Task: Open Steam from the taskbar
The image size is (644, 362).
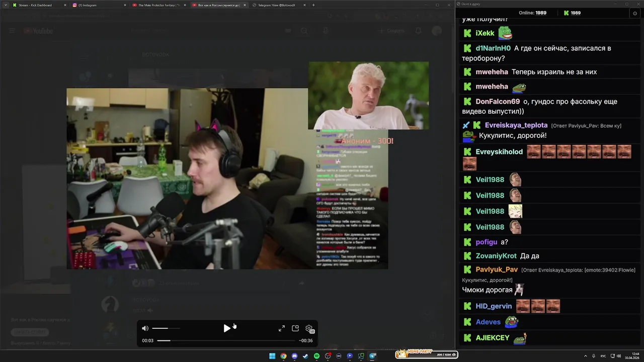Action: click(x=305, y=356)
